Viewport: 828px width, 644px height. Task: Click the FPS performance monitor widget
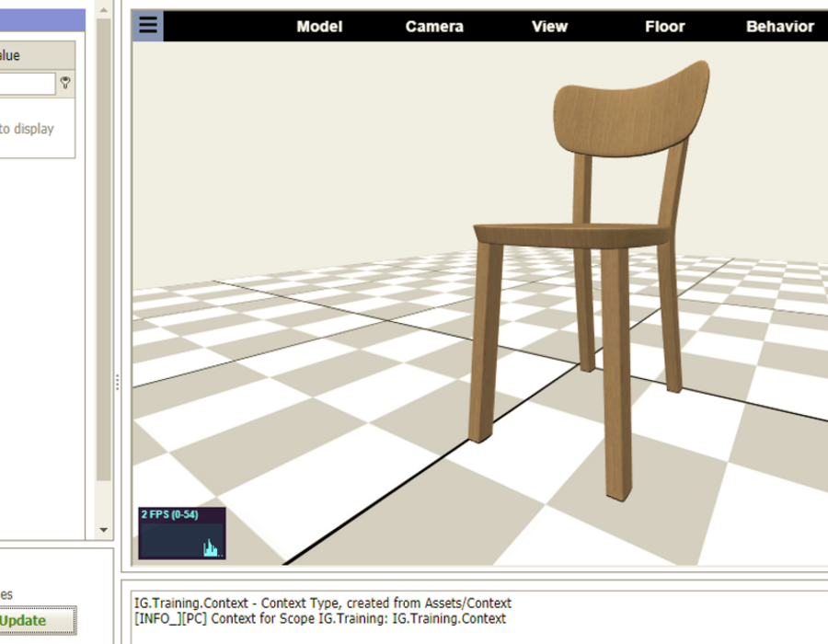point(182,534)
